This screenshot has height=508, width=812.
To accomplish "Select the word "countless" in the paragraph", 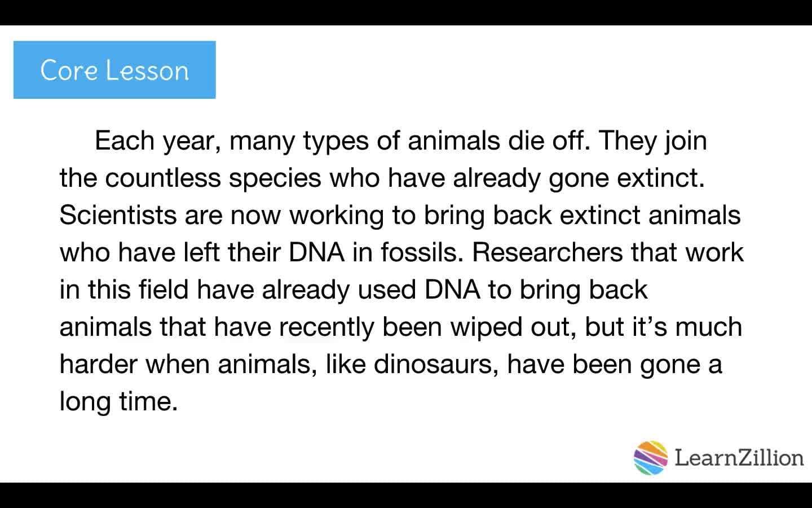I will tap(163, 178).
